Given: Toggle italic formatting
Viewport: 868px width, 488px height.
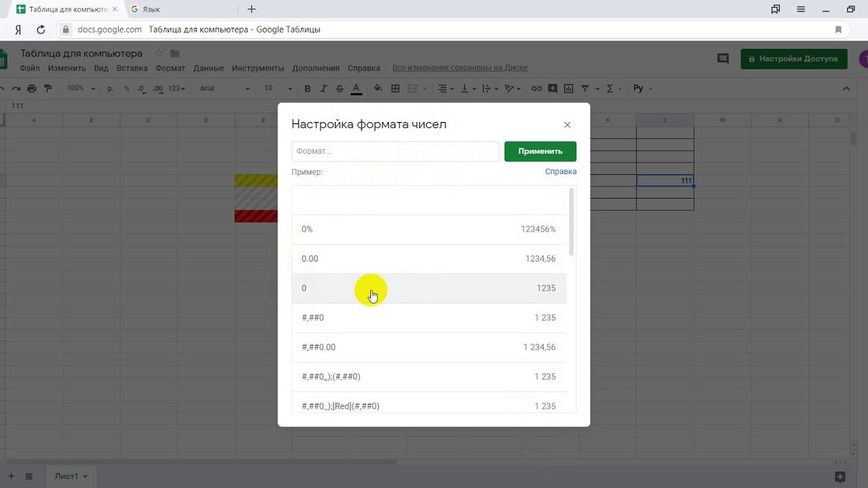Looking at the screenshot, I should pos(323,88).
